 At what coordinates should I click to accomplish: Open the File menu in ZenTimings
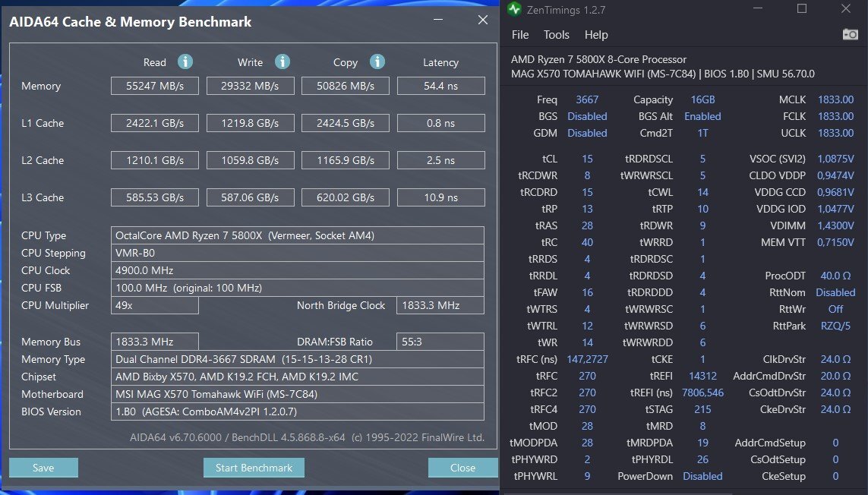point(519,35)
